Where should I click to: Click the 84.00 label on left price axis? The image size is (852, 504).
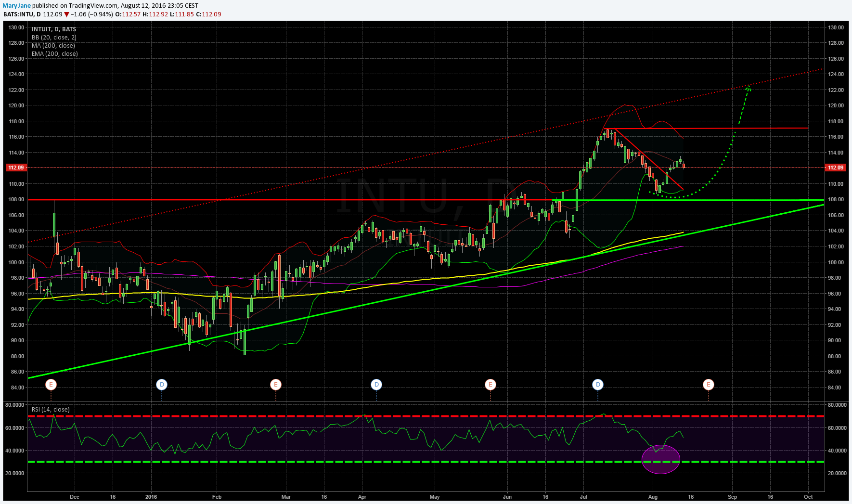(16, 388)
